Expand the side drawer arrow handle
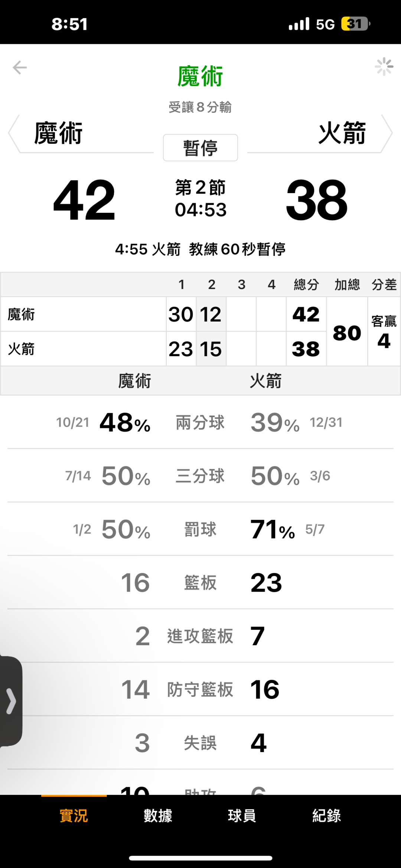 coord(11,701)
